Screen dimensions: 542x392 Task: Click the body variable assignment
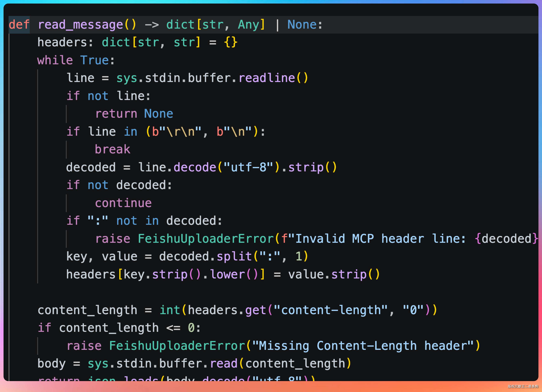51,364
